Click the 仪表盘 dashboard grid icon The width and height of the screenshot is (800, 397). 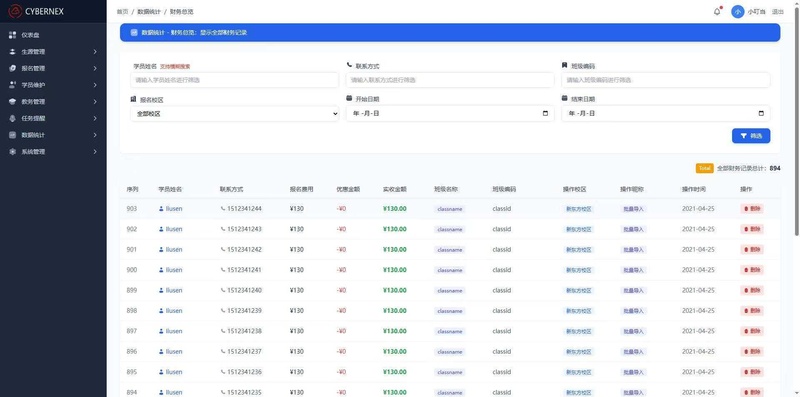tap(12, 35)
